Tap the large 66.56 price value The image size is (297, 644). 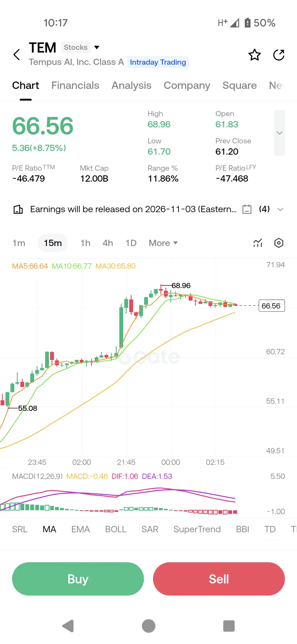point(43,126)
